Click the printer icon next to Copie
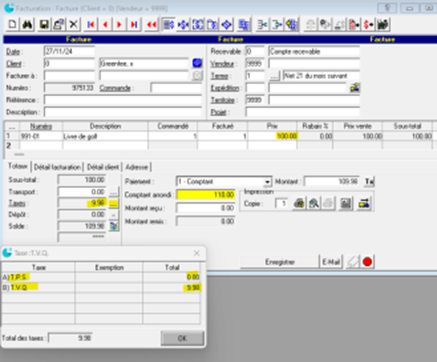The width and height of the screenshot is (437, 362). pos(299,203)
